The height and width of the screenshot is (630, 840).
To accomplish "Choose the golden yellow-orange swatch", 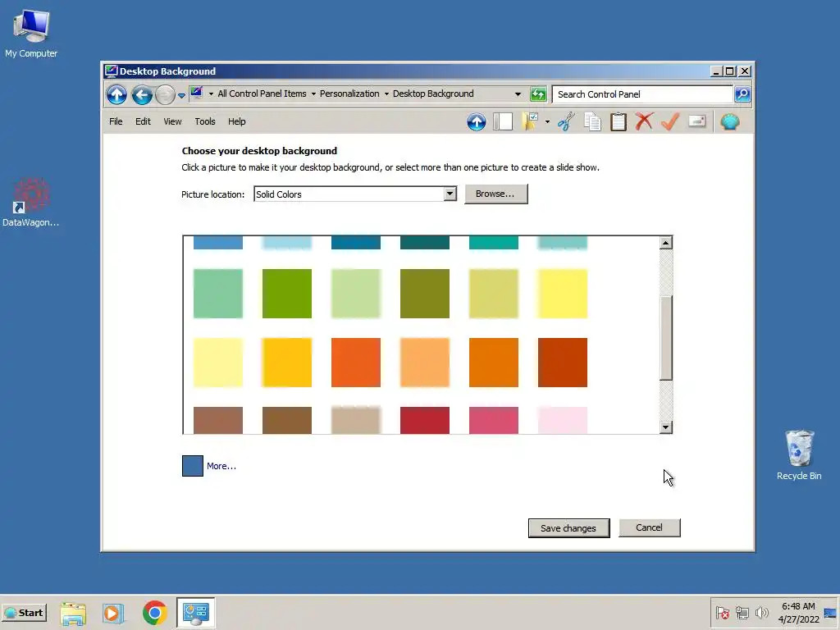I will click(x=287, y=362).
